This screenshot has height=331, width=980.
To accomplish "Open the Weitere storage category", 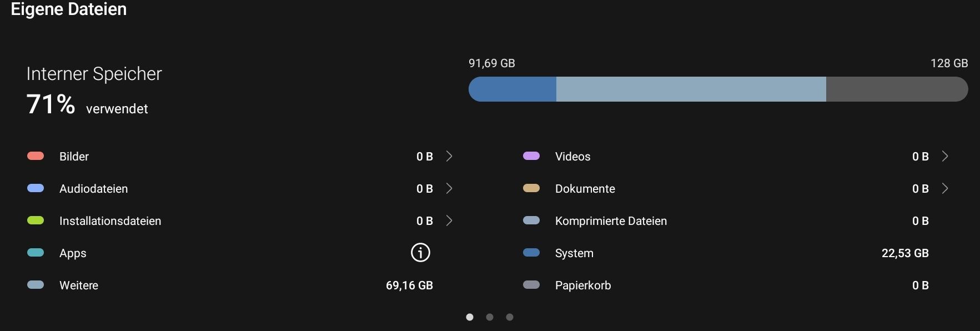I will [x=79, y=285].
